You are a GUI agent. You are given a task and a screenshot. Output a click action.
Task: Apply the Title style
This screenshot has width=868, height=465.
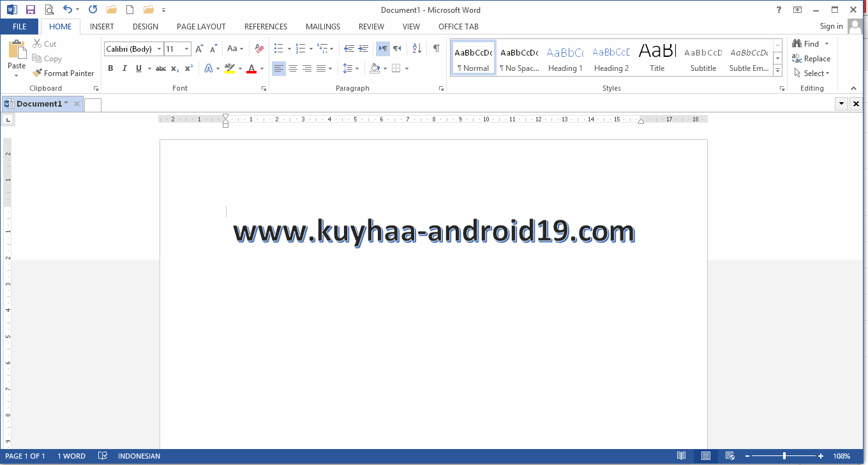pos(657,59)
